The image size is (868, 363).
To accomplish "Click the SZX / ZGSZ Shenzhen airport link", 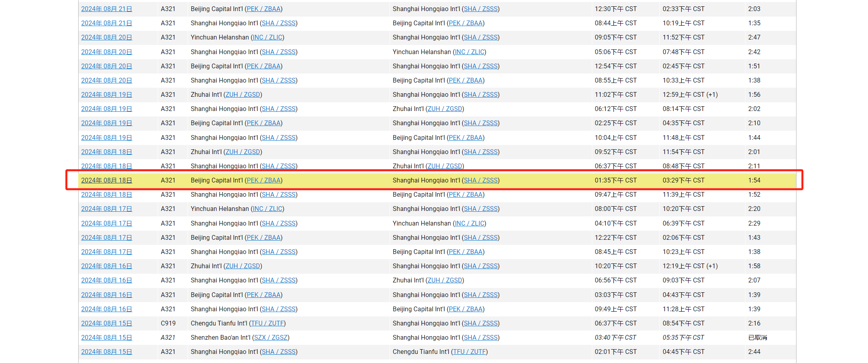I will coord(271,338).
